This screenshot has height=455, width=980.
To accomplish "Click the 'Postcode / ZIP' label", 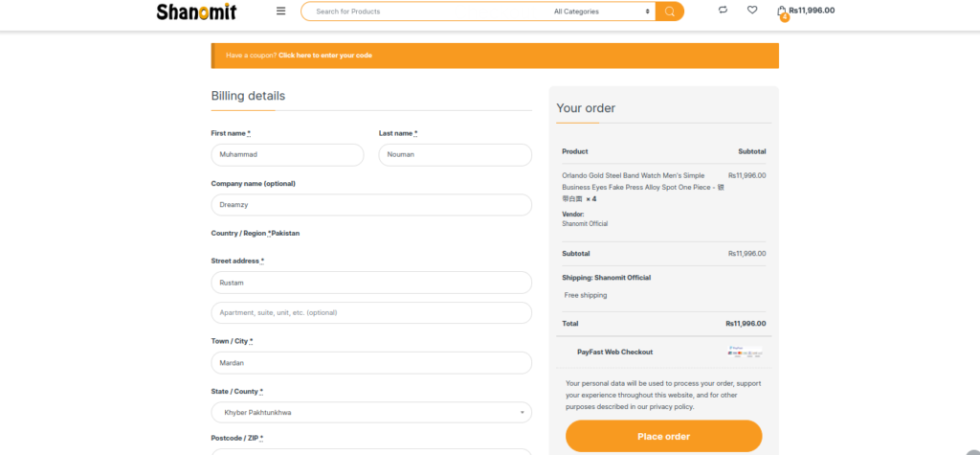I will (237, 438).
